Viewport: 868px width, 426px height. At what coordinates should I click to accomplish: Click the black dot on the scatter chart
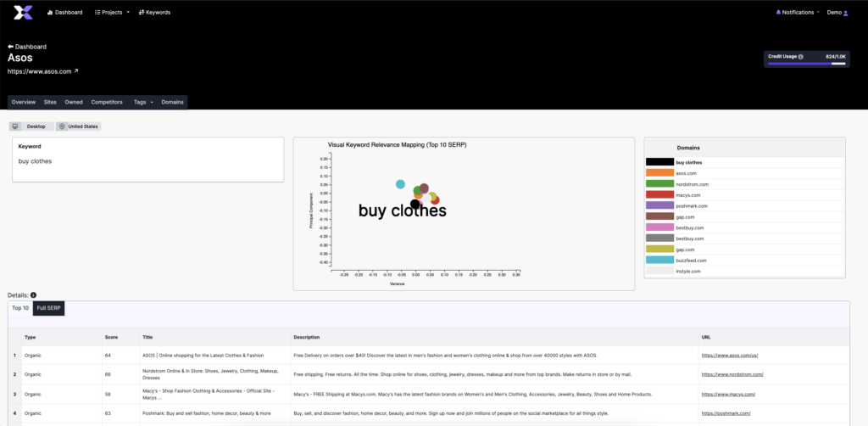tap(415, 204)
